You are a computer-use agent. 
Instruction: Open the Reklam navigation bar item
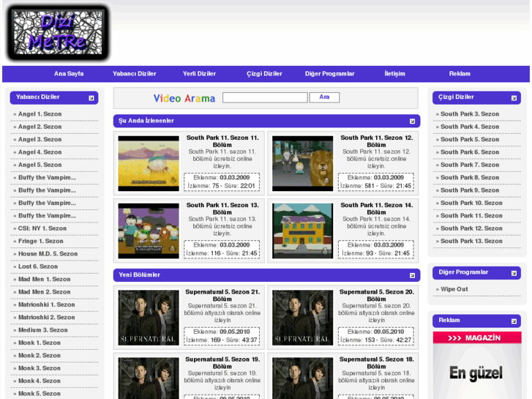[460, 74]
